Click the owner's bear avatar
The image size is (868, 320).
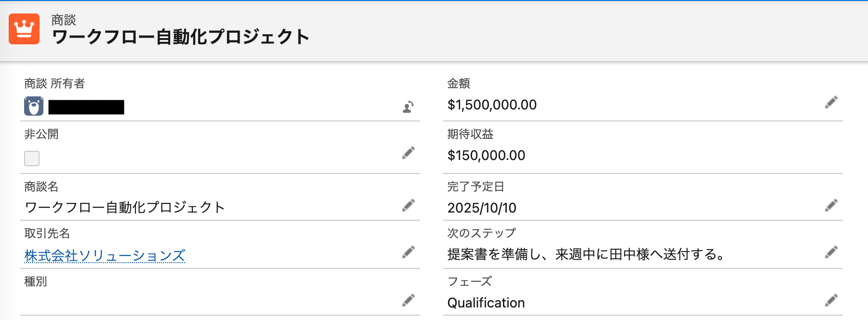click(x=34, y=106)
